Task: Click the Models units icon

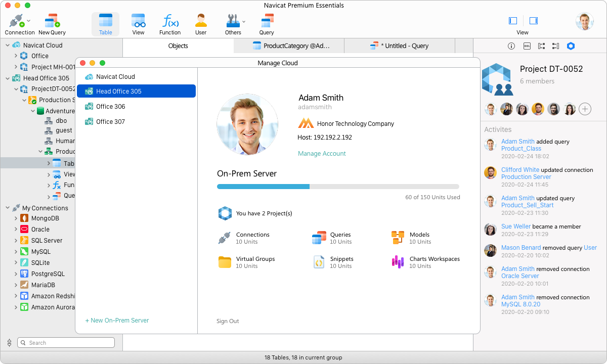Action: pos(398,238)
